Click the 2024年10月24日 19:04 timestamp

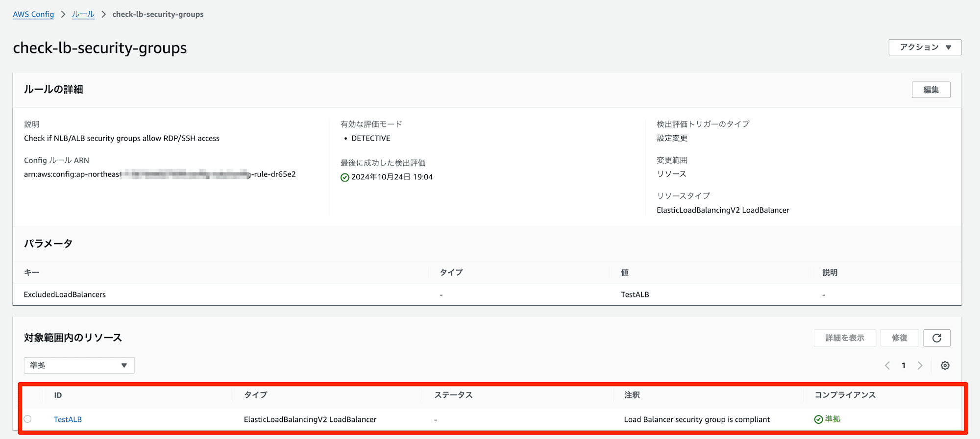tap(392, 177)
